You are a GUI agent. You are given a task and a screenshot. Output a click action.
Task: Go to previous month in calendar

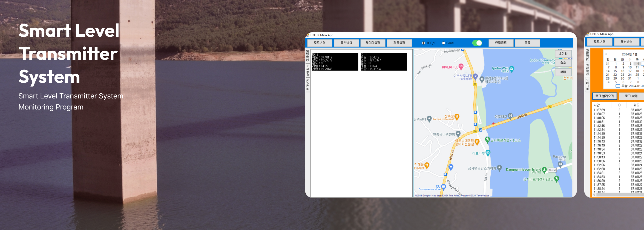[606, 54]
